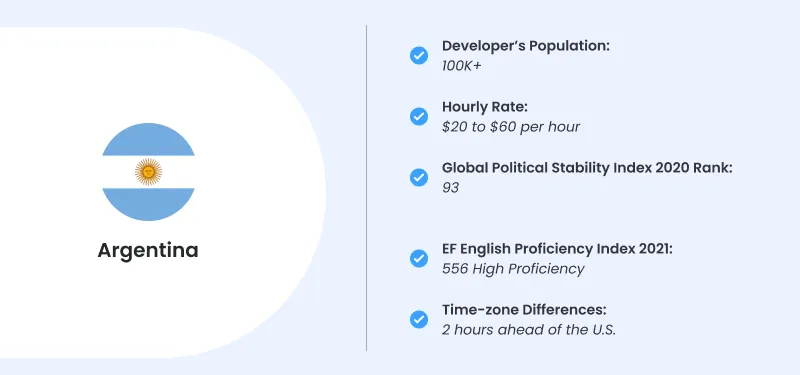The width and height of the screenshot is (800, 375).
Task: Click the rank value 93
Action: [451, 188]
